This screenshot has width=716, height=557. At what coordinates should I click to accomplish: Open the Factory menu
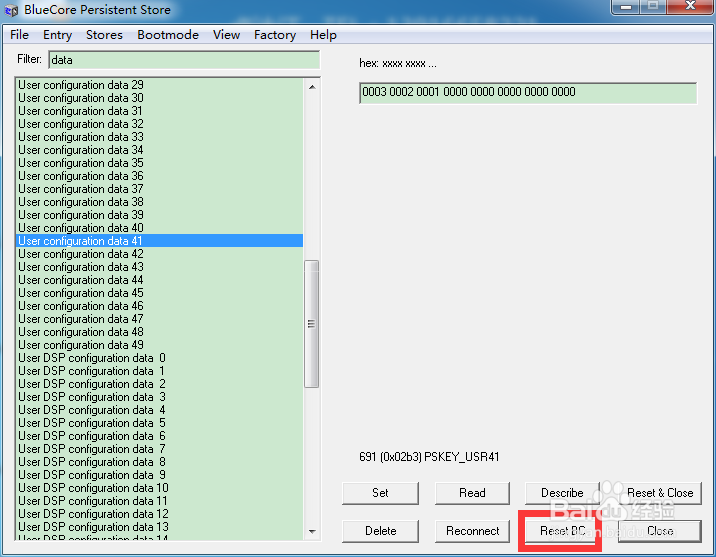[x=275, y=35]
